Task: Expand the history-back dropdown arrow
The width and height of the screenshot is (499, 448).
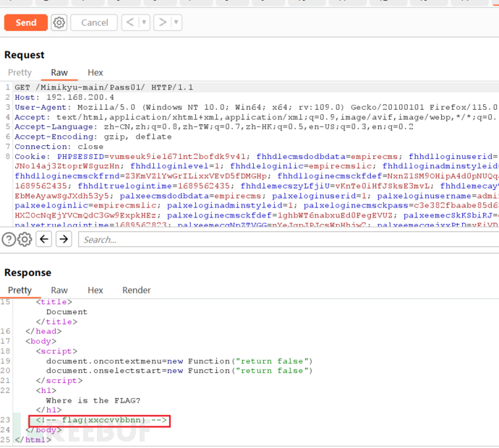Action: (144, 22)
